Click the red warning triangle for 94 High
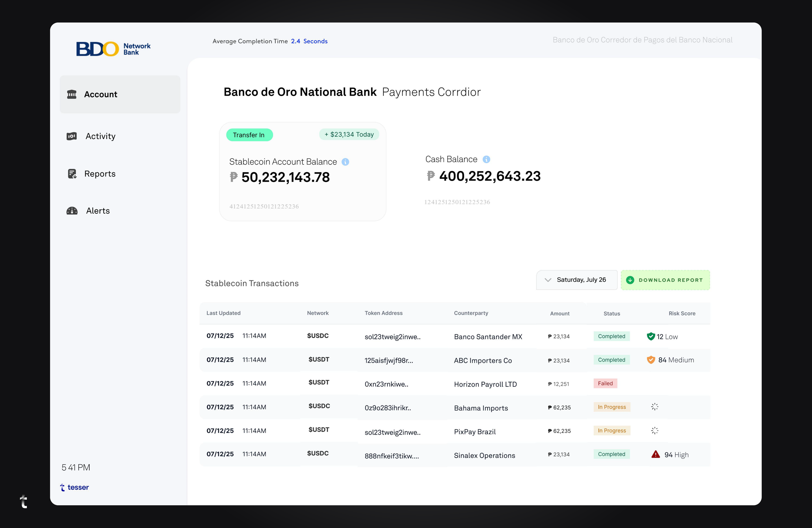812x528 pixels. [655, 454]
